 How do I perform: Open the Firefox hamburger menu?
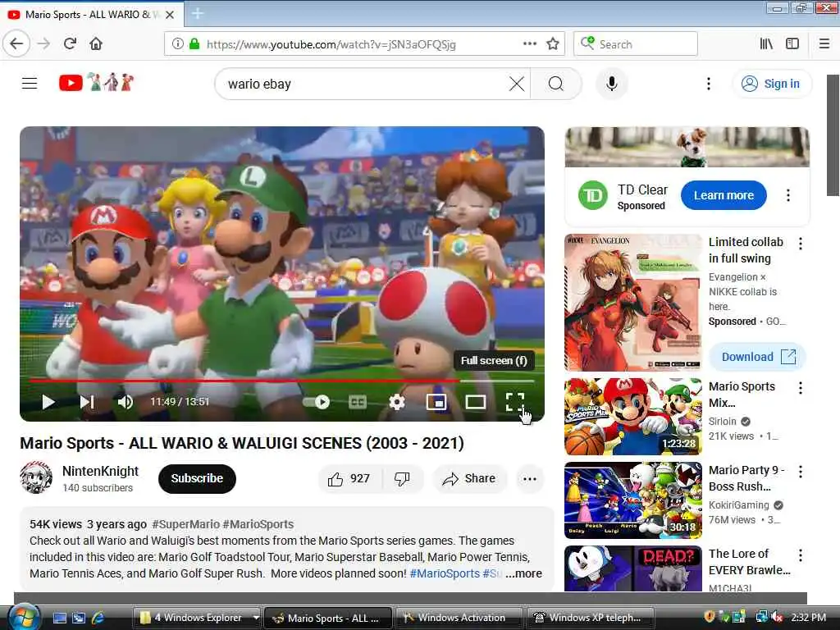(x=824, y=44)
